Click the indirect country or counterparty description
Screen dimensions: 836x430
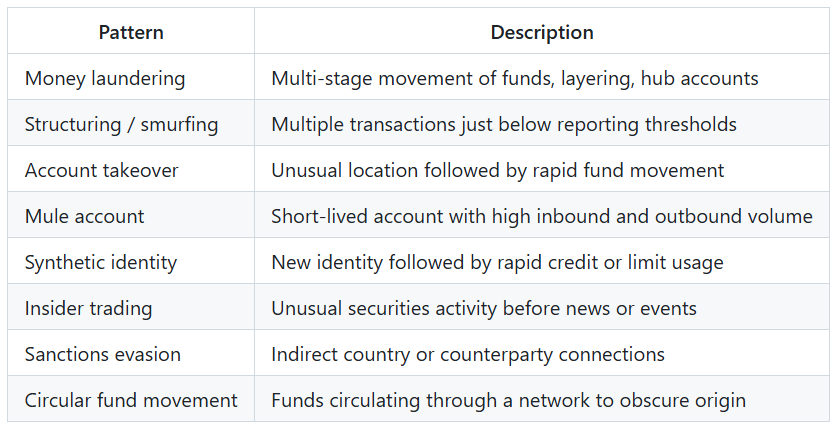tap(468, 354)
